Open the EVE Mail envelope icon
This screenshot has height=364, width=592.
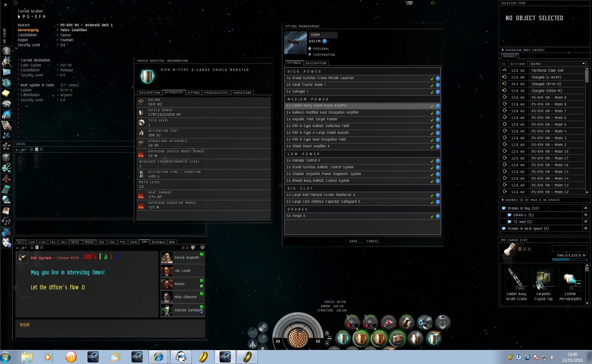coord(6,72)
